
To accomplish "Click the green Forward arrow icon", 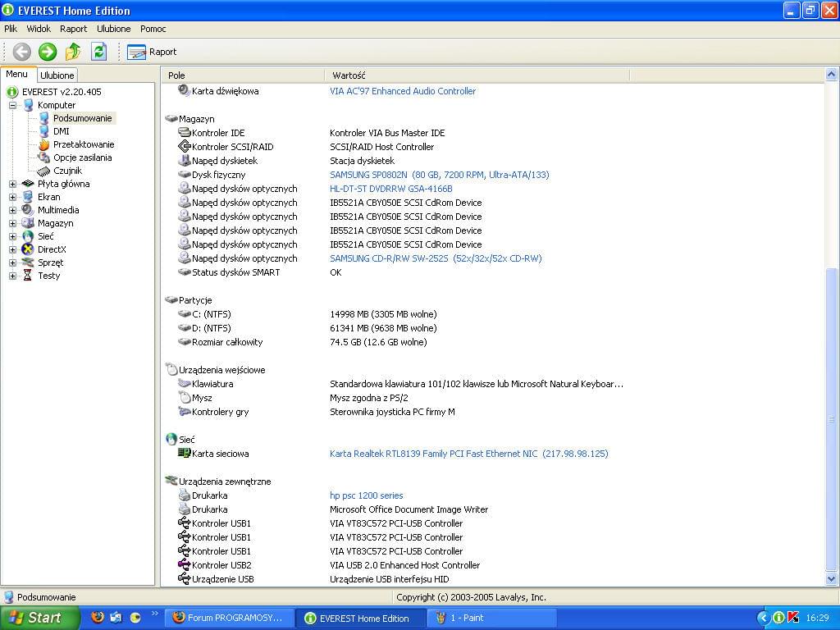I will click(47, 52).
